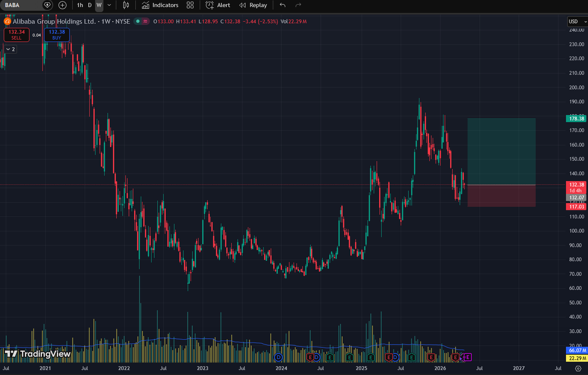The width and height of the screenshot is (588, 375).
Task: Click the 2022 label on time axis
Action: (x=124, y=368)
